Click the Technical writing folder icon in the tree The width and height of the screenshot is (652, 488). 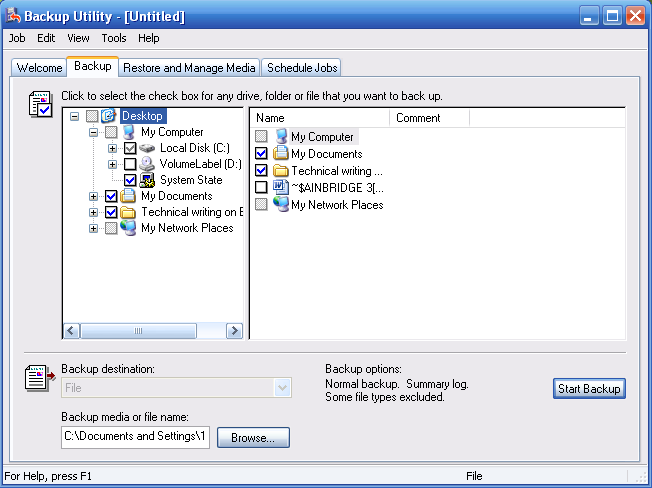[128, 212]
